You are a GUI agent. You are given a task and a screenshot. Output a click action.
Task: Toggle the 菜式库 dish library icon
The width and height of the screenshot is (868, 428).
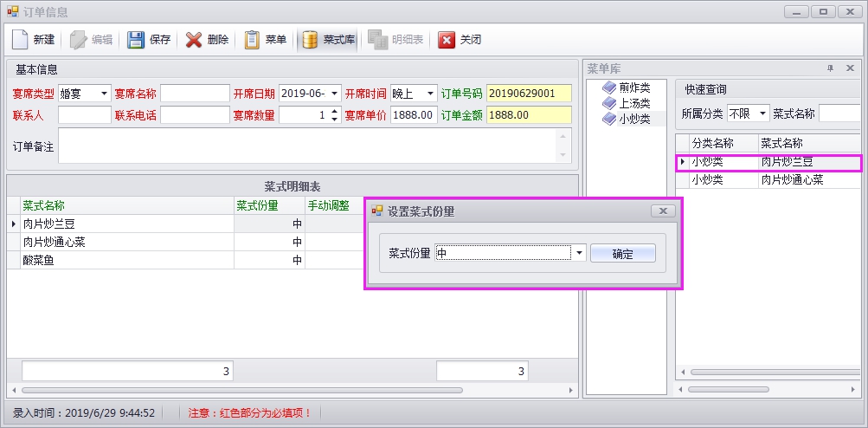(x=311, y=40)
